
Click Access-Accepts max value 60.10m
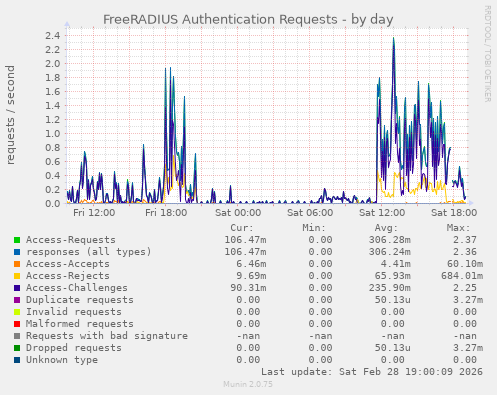tap(465, 264)
